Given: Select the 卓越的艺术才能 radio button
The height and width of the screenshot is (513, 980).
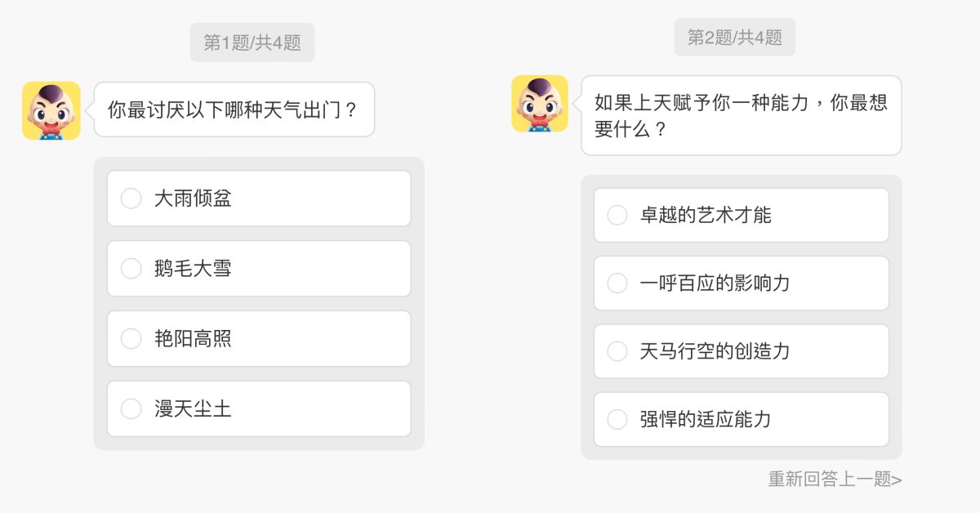Looking at the screenshot, I should (617, 215).
